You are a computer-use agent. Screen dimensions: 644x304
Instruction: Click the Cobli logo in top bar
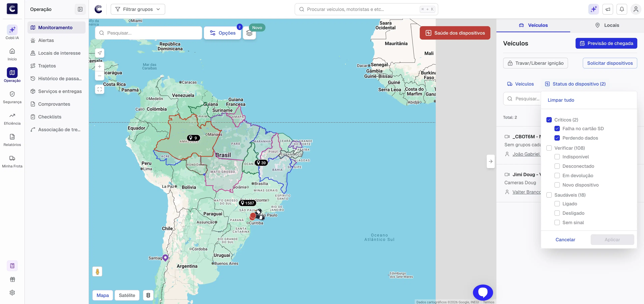(x=98, y=9)
